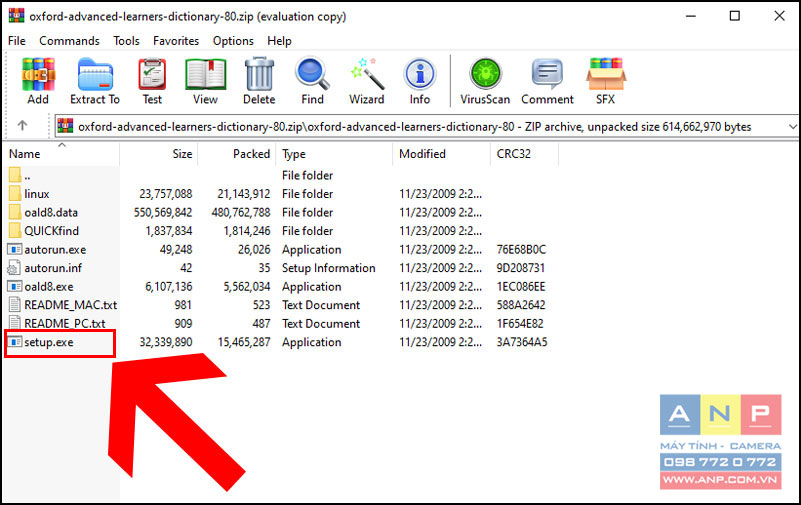Click packed value 15,465,287
Image resolution: width=801 pixels, height=505 pixels.
[x=244, y=342]
